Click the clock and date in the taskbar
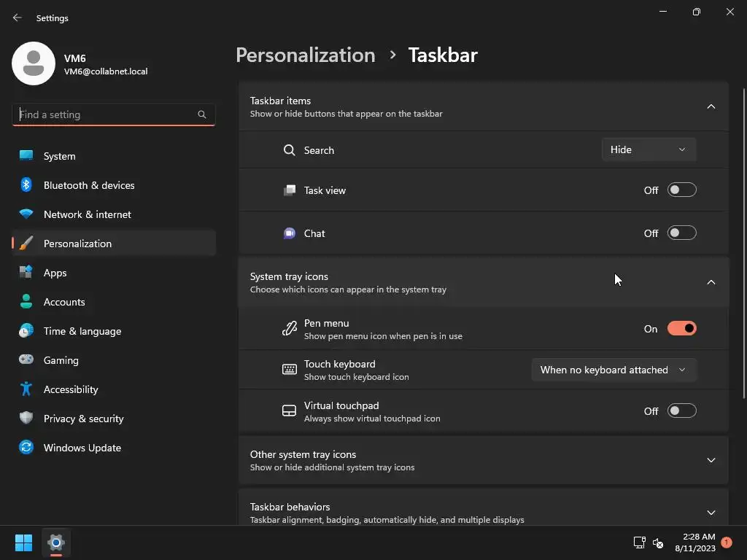Screen dimensions: 747x560 pos(694,542)
